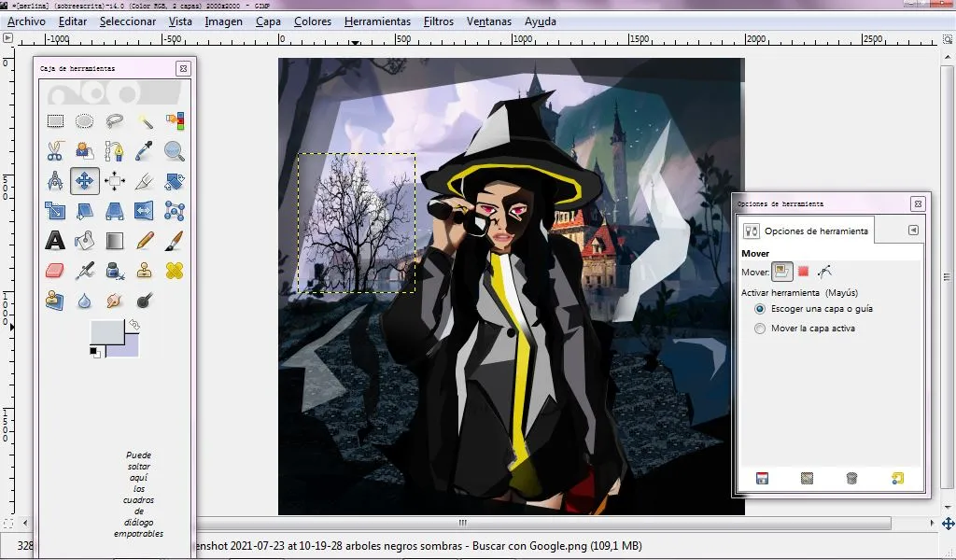Open navigation preview at bottom-right corner
The width and height of the screenshot is (956, 560).
tap(949, 524)
